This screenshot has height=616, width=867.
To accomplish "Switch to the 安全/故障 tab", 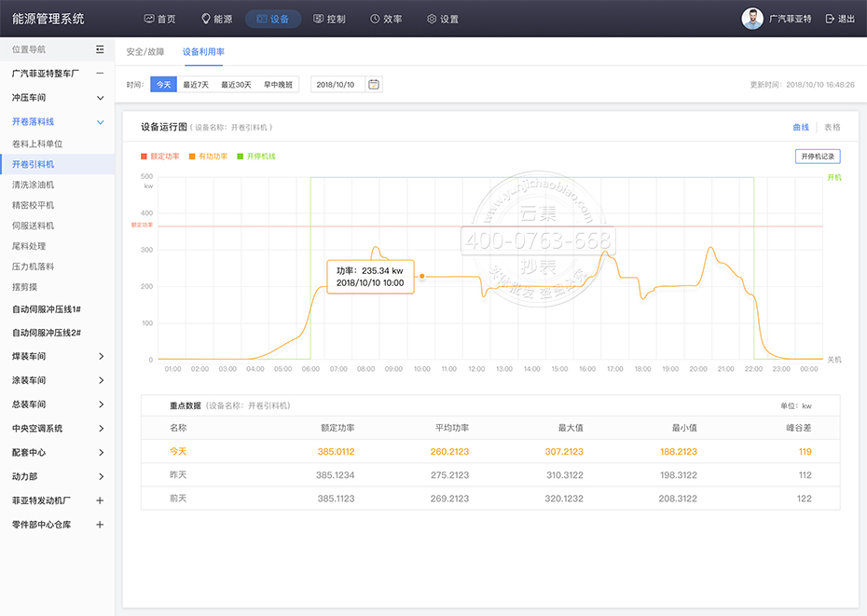I will coord(145,52).
